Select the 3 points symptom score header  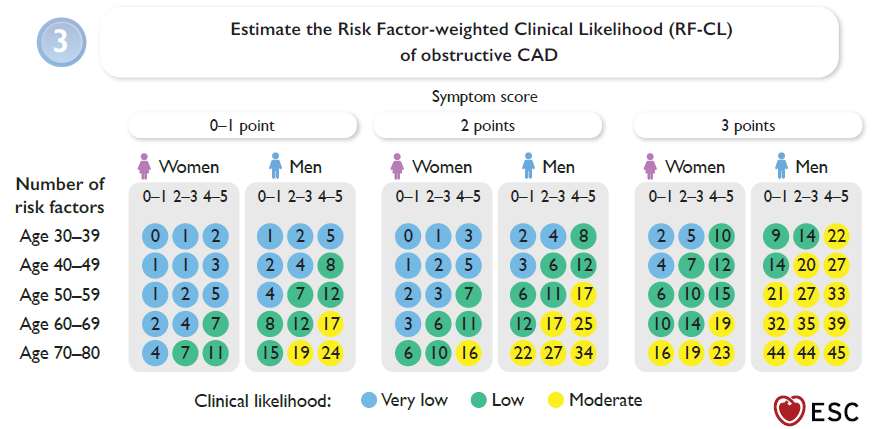(748, 126)
